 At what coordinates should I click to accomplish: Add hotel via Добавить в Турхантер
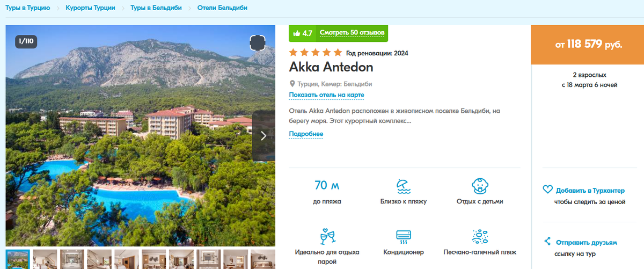point(590,191)
